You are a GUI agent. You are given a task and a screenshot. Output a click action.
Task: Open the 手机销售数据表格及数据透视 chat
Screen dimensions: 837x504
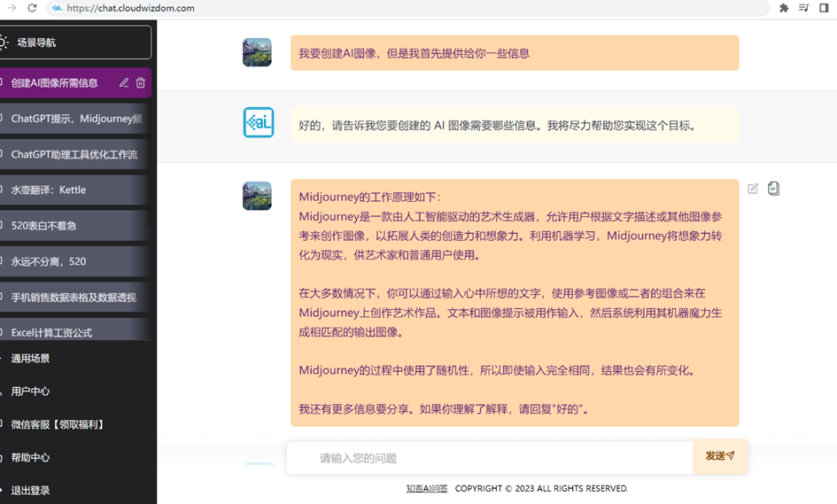point(74,298)
